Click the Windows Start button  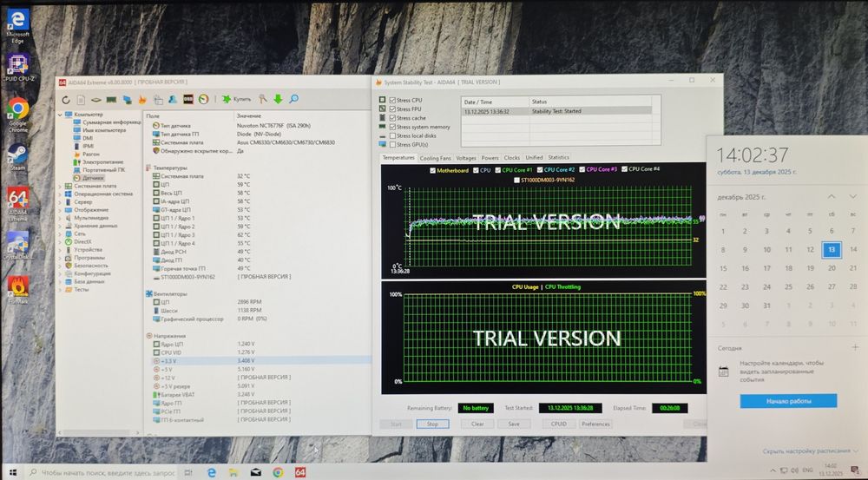tap(13, 472)
